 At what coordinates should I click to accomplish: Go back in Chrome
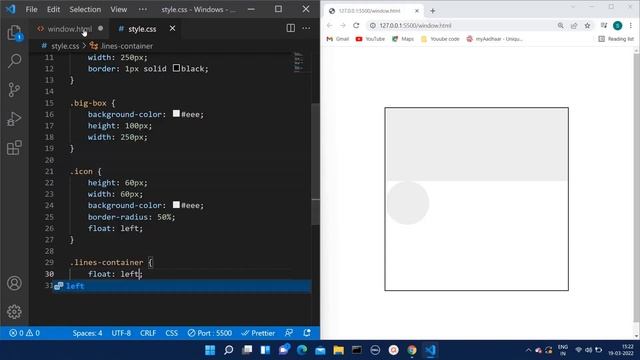point(329,25)
